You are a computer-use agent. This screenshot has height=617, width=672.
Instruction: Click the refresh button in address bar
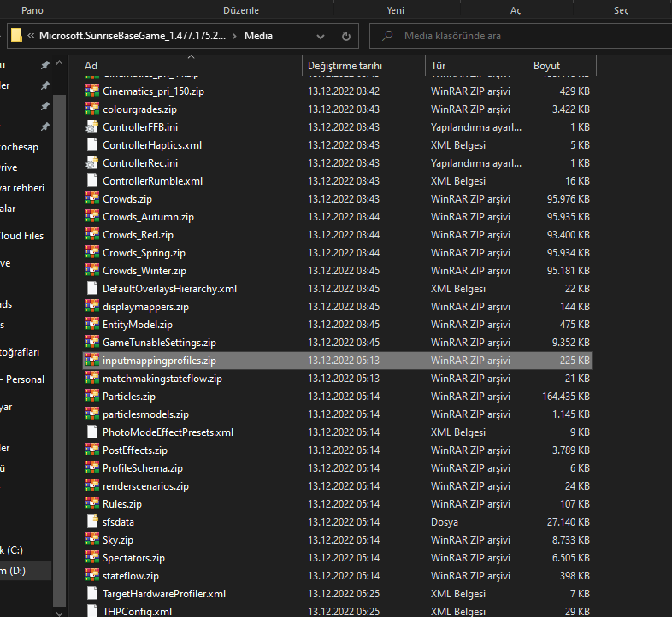coord(346,36)
